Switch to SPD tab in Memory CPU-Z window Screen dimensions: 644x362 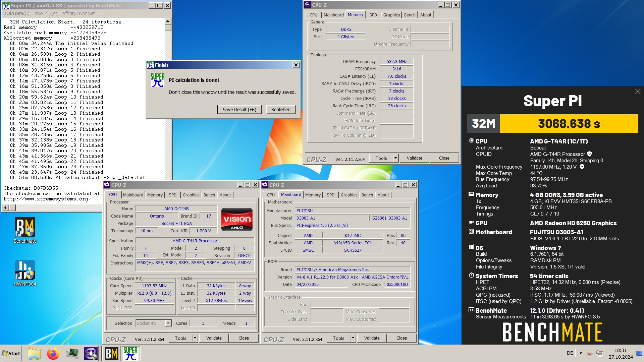[373, 15]
